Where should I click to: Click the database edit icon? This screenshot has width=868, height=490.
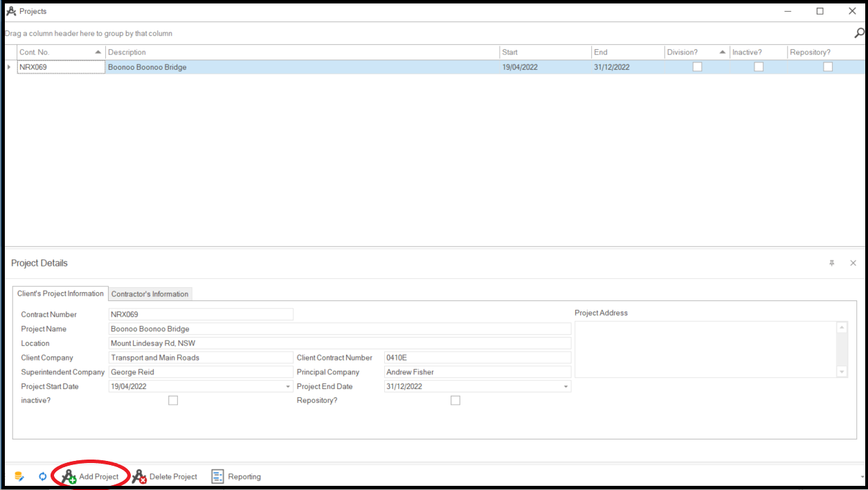(x=19, y=476)
